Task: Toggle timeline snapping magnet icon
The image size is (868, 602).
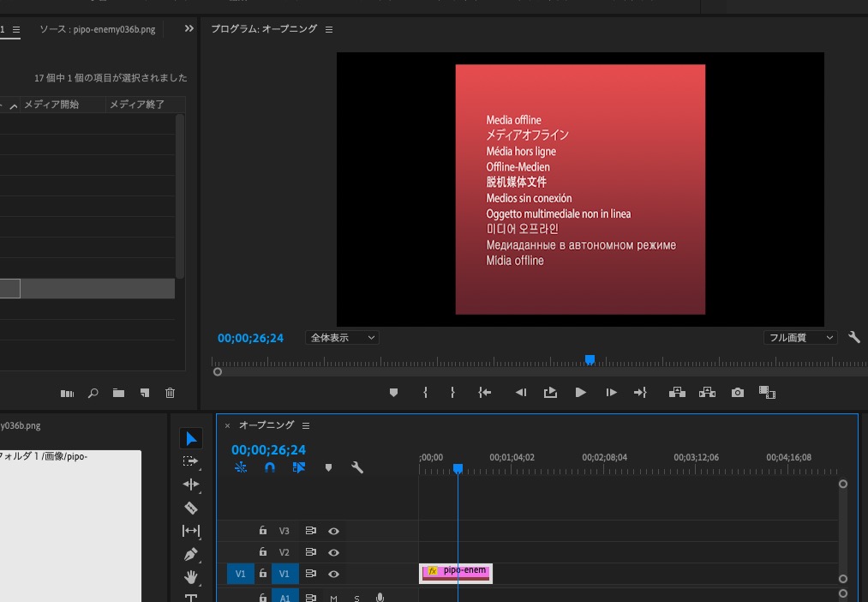Action: click(270, 467)
